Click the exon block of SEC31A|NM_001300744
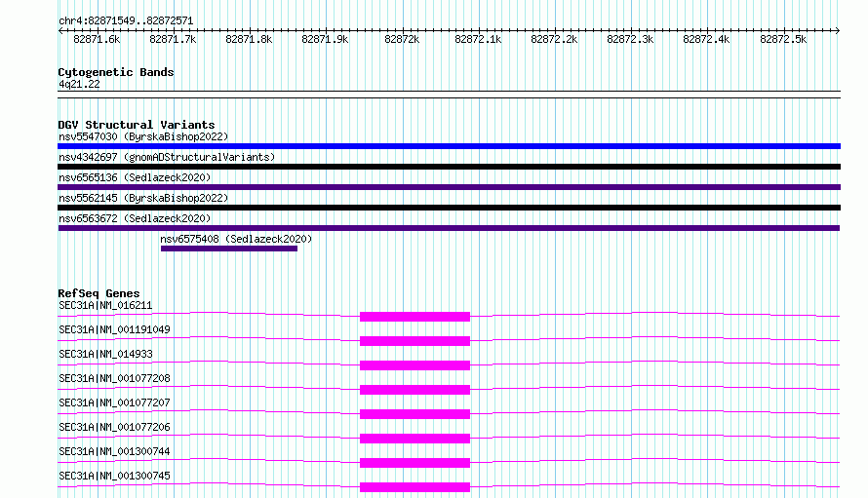The image size is (868, 498). 414,463
